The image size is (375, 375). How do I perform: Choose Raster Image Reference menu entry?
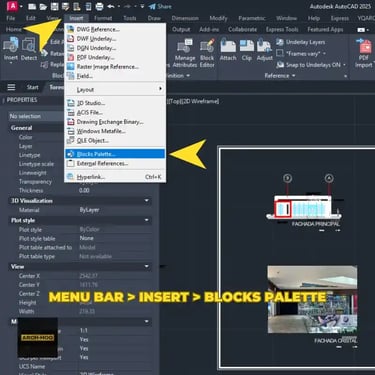pos(115,67)
